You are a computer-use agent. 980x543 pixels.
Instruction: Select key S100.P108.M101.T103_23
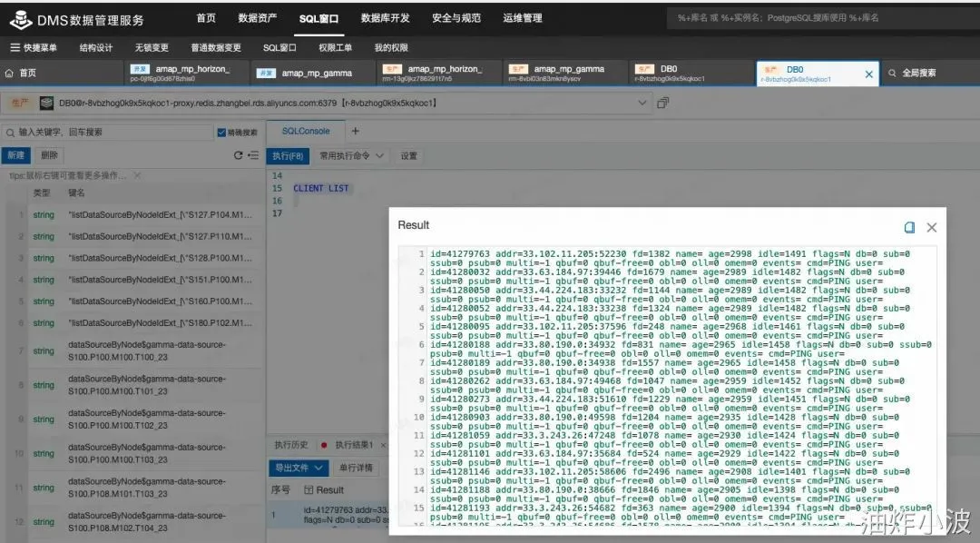pos(133,488)
